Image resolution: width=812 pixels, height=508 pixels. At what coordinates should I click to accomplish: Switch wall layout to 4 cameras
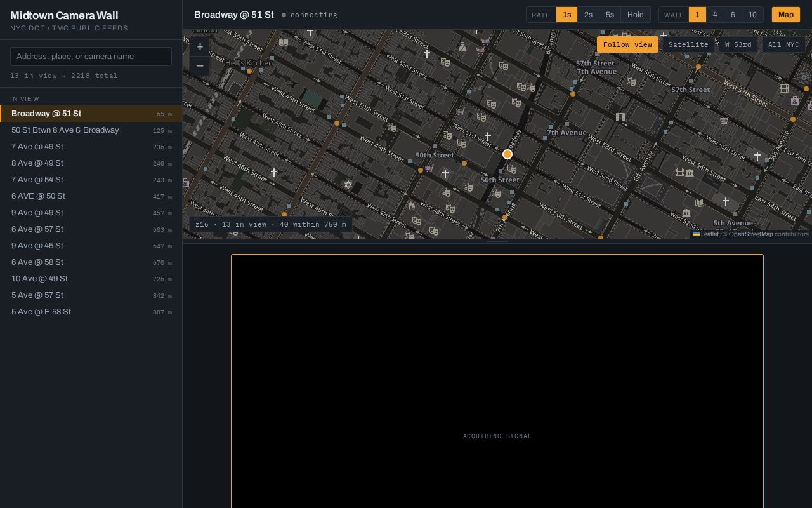[715, 15]
